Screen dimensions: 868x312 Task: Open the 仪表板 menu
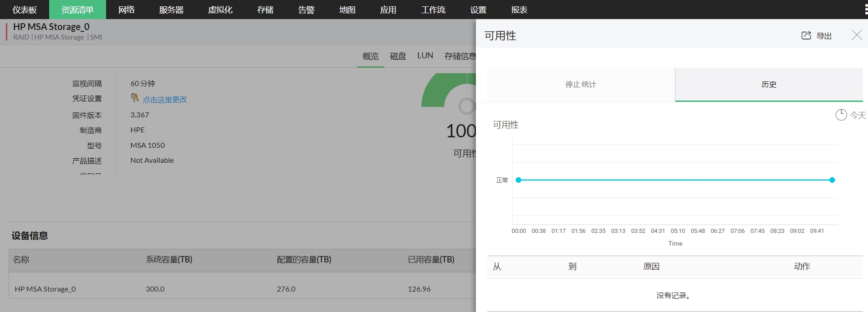point(25,10)
